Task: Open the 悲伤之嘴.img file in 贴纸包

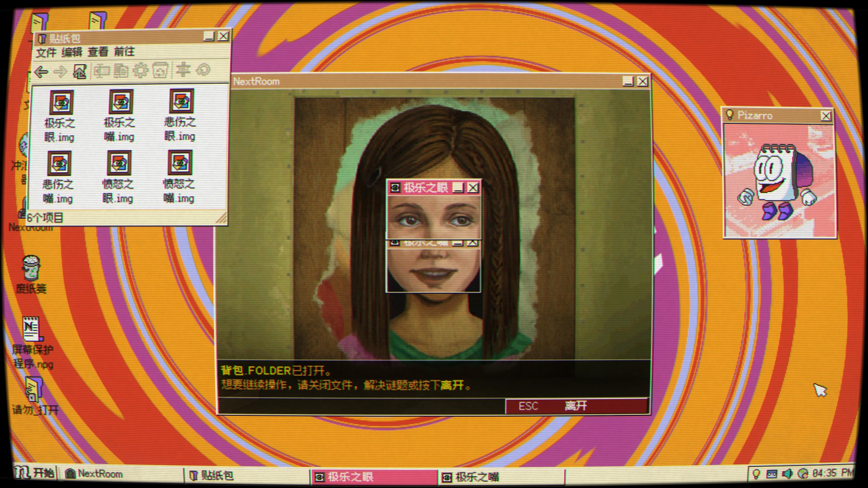Action: tap(58, 178)
